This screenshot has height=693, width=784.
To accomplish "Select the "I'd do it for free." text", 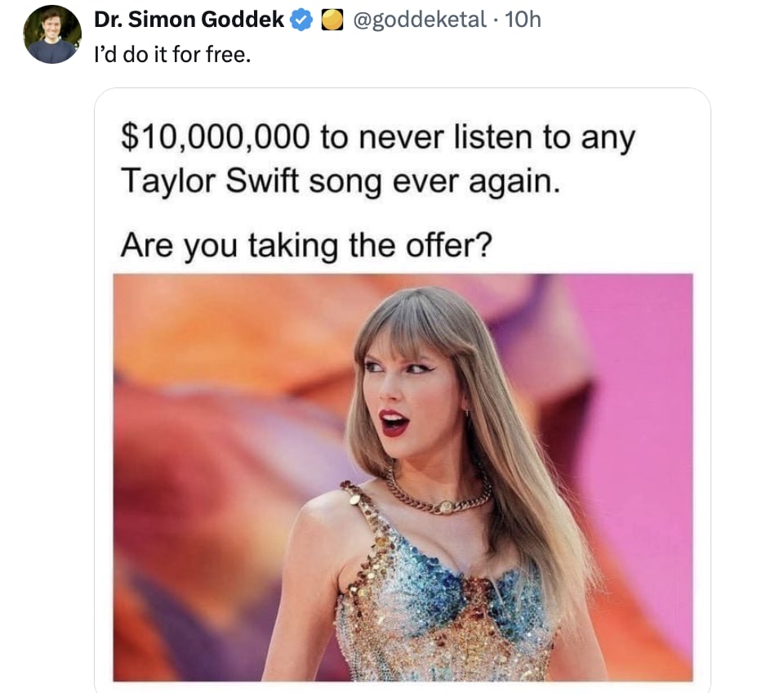I will (172, 55).
